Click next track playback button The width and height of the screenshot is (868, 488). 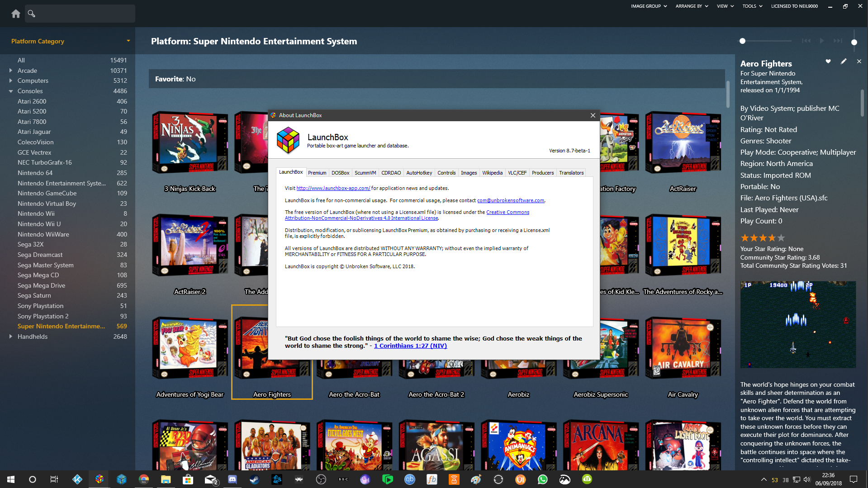pyautogui.click(x=838, y=41)
